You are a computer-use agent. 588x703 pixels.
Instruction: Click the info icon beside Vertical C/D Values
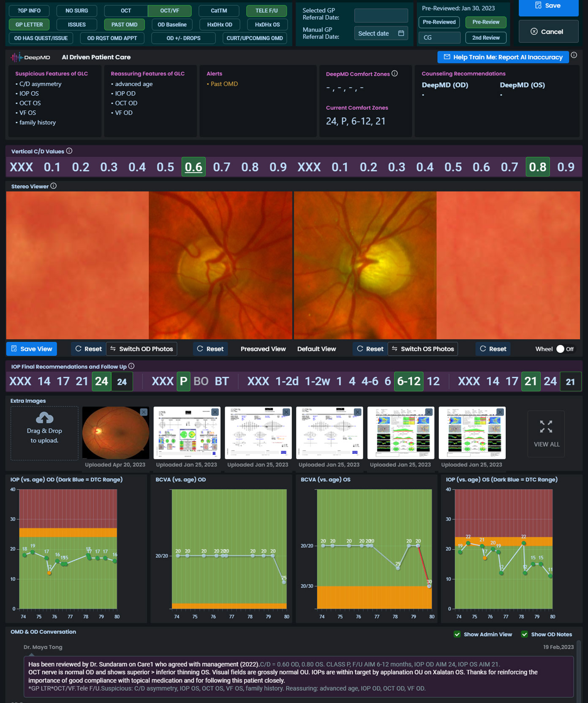pyautogui.click(x=69, y=151)
